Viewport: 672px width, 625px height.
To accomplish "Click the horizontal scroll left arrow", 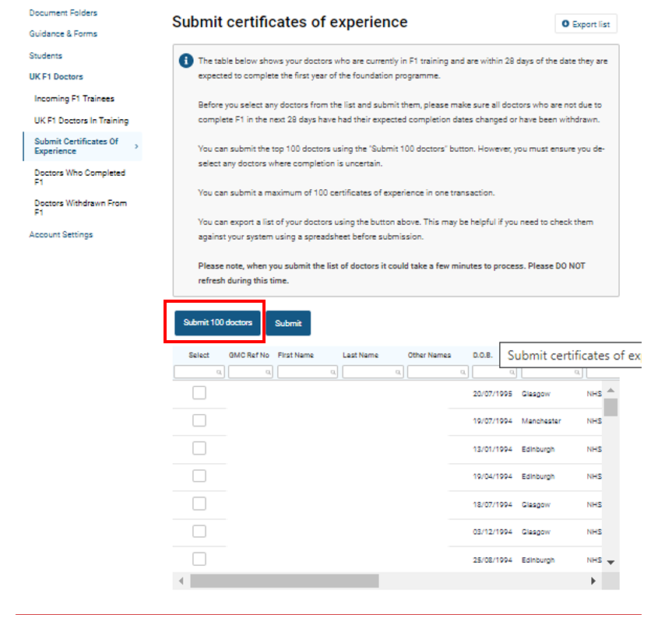I will coord(181,581).
